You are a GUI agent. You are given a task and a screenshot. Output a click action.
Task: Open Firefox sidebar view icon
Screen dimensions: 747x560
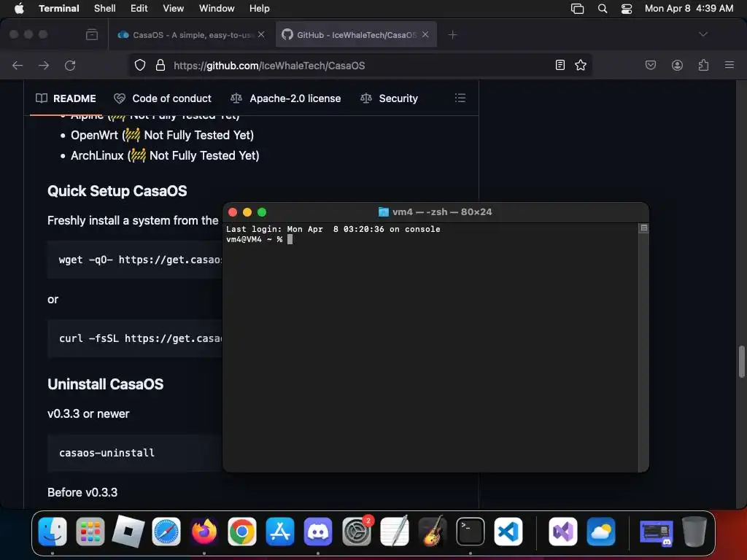[x=92, y=34]
